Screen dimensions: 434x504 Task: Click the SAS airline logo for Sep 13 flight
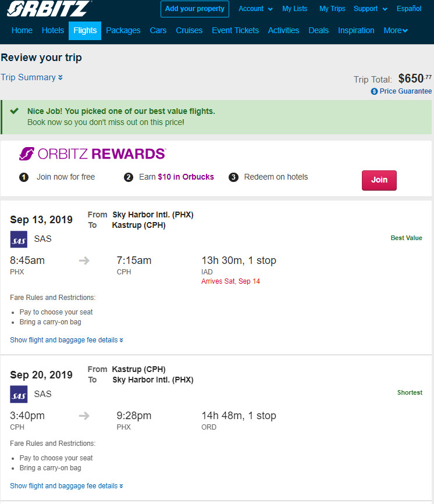coord(19,239)
